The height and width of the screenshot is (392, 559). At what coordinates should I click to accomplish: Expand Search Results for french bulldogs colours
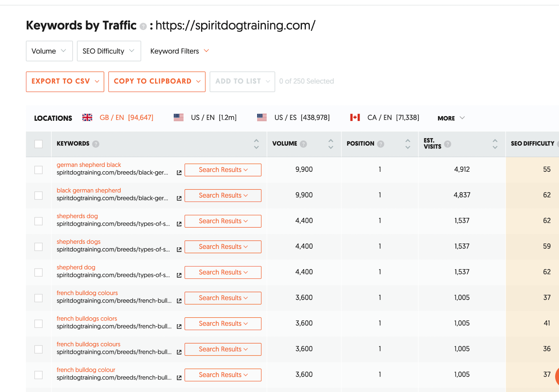click(x=223, y=349)
